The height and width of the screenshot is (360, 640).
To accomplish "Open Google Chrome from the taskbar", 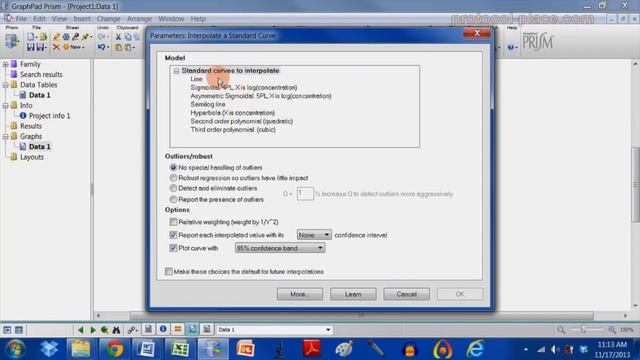I will point(115,349).
